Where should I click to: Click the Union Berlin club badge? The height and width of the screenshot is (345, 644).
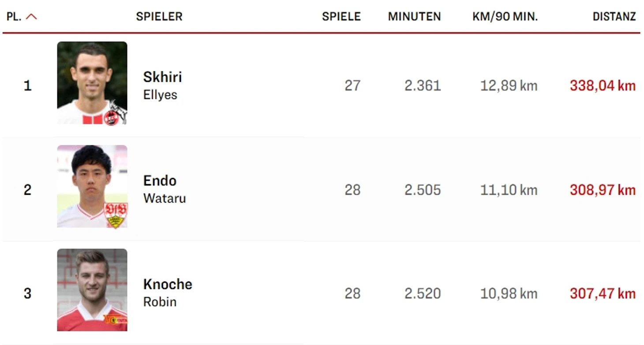coord(116,319)
